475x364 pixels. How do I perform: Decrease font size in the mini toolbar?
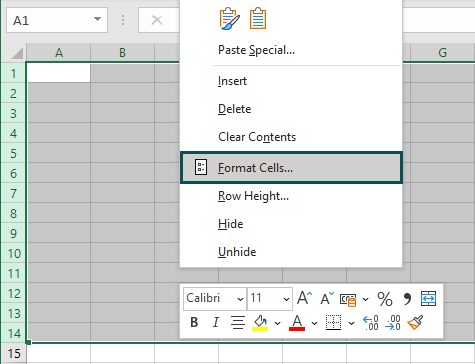coord(327,298)
